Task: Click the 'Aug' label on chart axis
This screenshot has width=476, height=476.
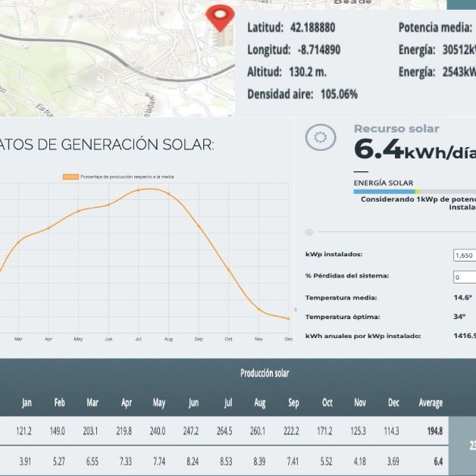Action: point(168,339)
